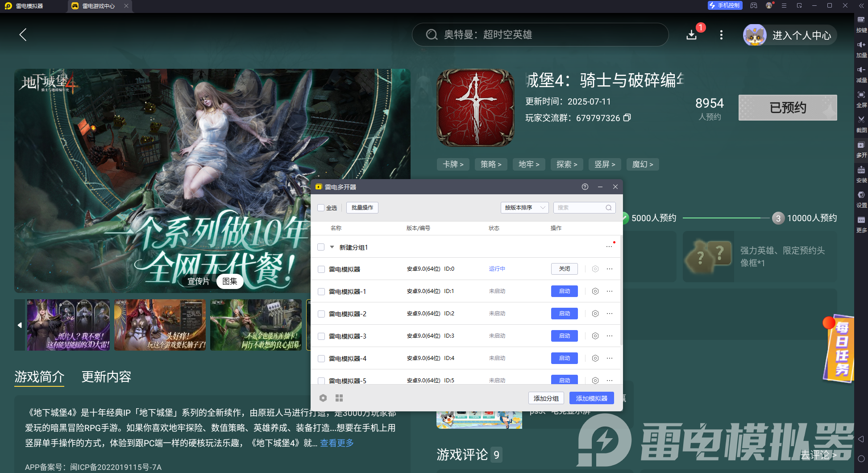
Task: Open settings gear for 雷电模拟器-3
Action: (595, 336)
